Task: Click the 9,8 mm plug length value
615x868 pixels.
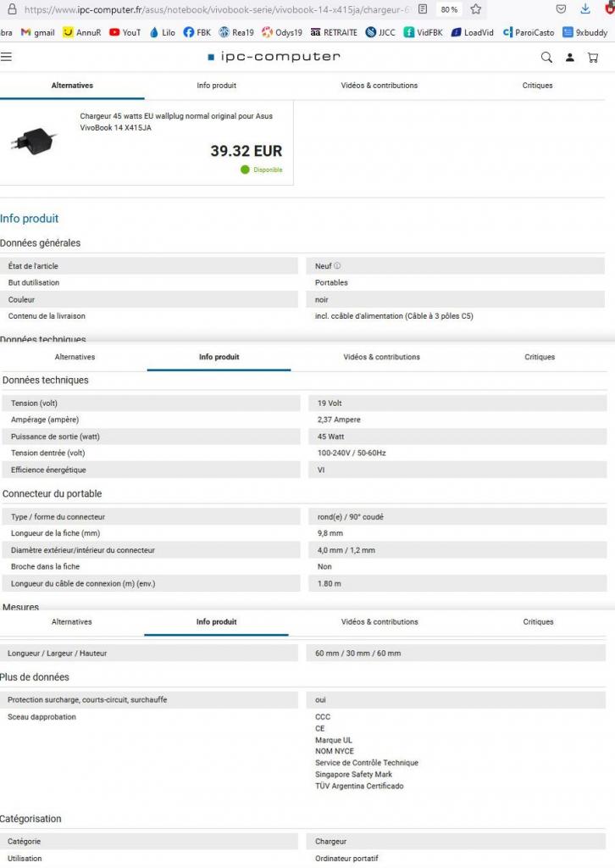Action: pyautogui.click(x=330, y=533)
